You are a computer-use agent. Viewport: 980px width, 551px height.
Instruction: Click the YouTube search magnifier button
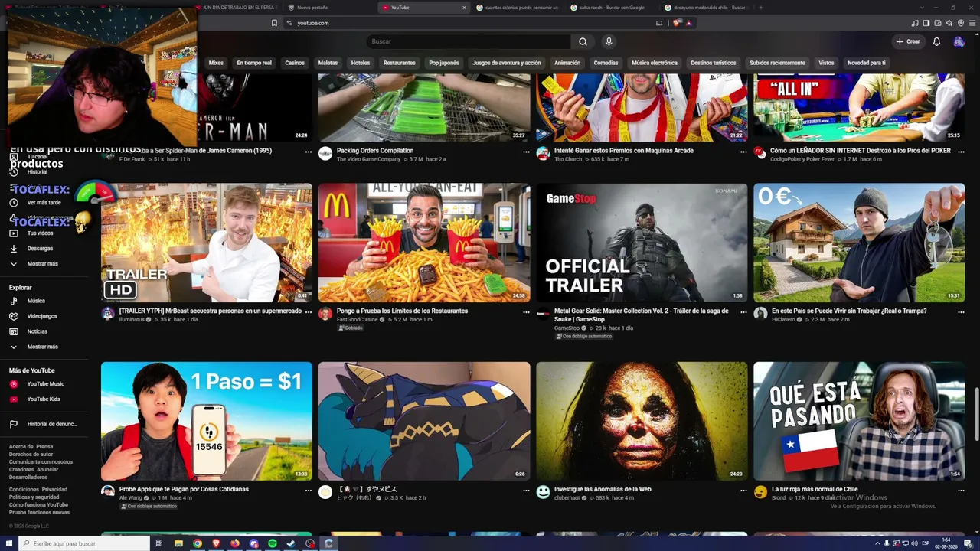coord(583,41)
